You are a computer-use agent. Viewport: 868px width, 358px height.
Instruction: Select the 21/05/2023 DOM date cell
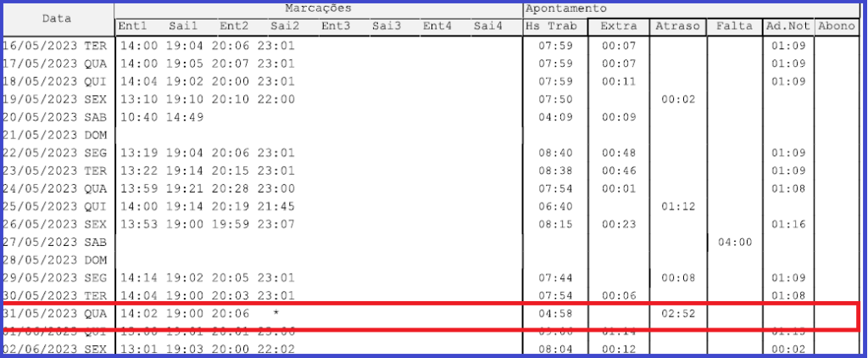56,135
